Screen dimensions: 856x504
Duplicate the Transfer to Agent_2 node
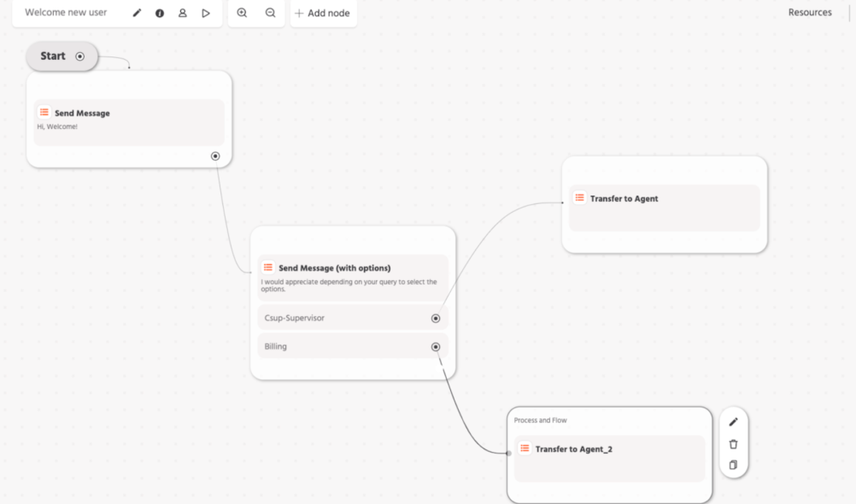pyautogui.click(x=733, y=465)
